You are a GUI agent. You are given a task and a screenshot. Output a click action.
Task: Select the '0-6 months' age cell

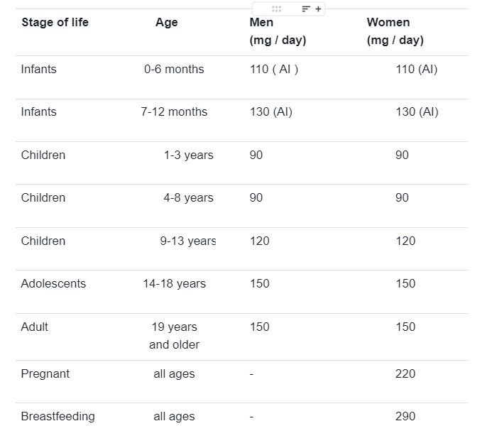click(174, 70)
